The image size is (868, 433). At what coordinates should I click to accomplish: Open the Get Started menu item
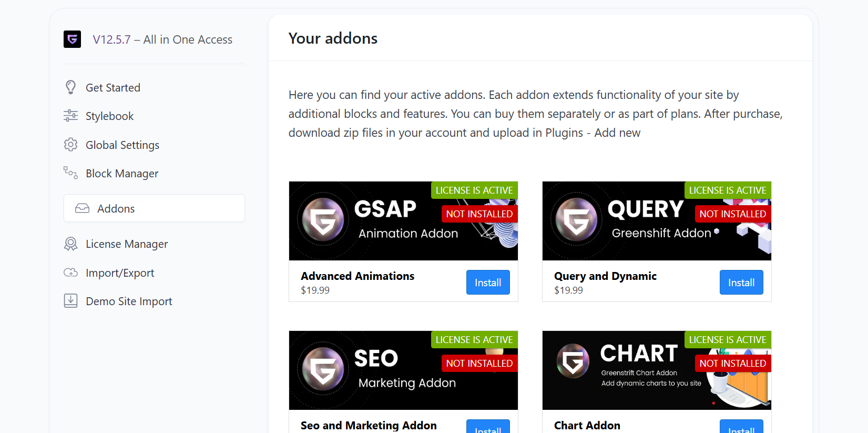tap(113, 88)
